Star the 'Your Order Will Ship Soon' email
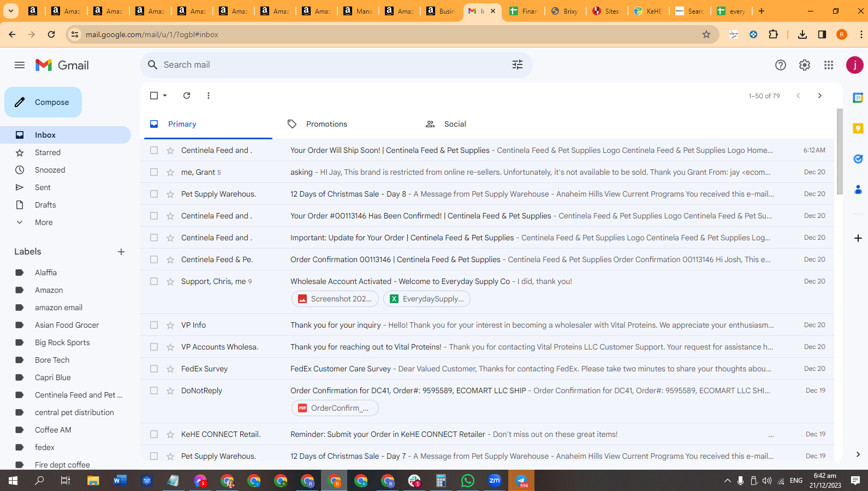 pos(170,150)
